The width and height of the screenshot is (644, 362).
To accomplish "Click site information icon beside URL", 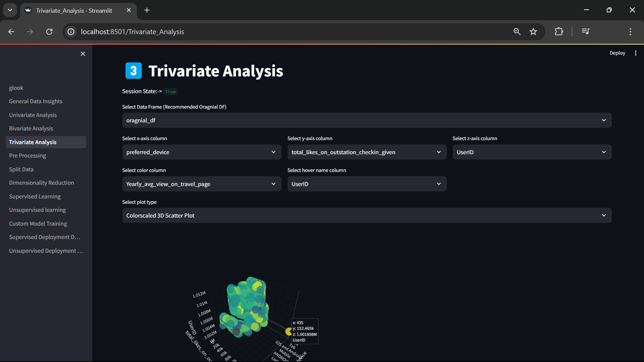I will tap(71, 32).
